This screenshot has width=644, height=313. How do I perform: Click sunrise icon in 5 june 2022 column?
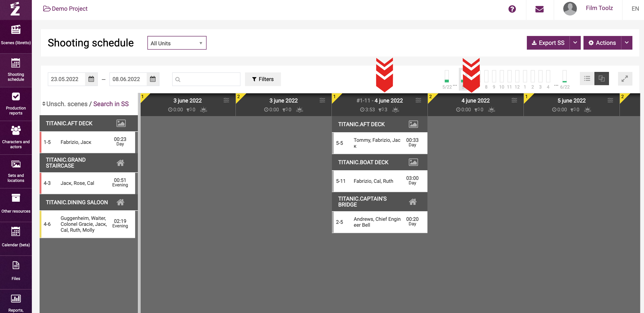(x=588, y=109)
